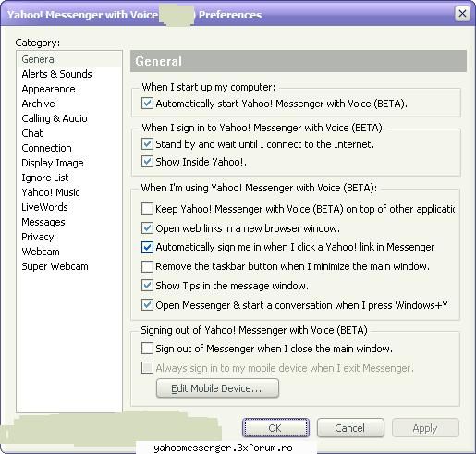Toggle Stand by and wait until I connect
476x454 pixels.
coord(147,144)
